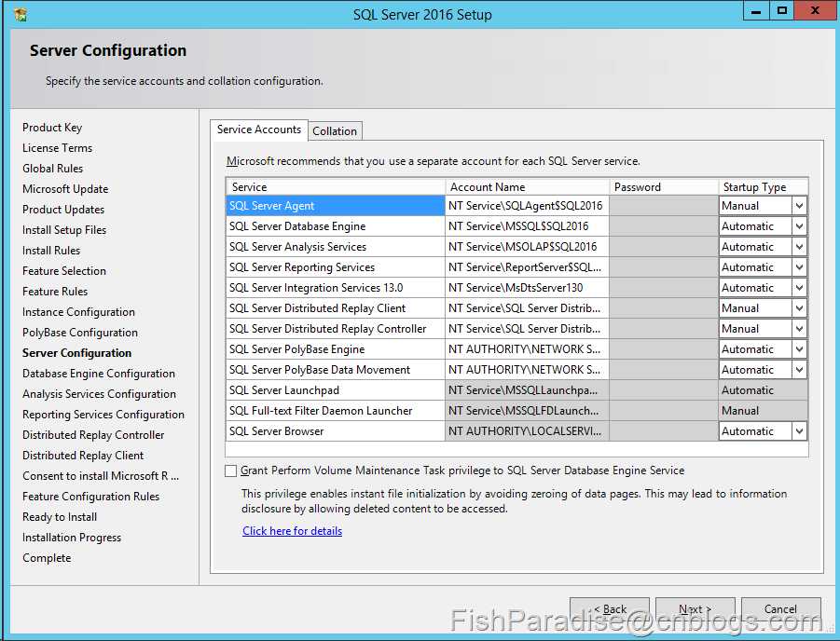Click Installation Progress step in sidebar
840x641 pixels.
72,538
